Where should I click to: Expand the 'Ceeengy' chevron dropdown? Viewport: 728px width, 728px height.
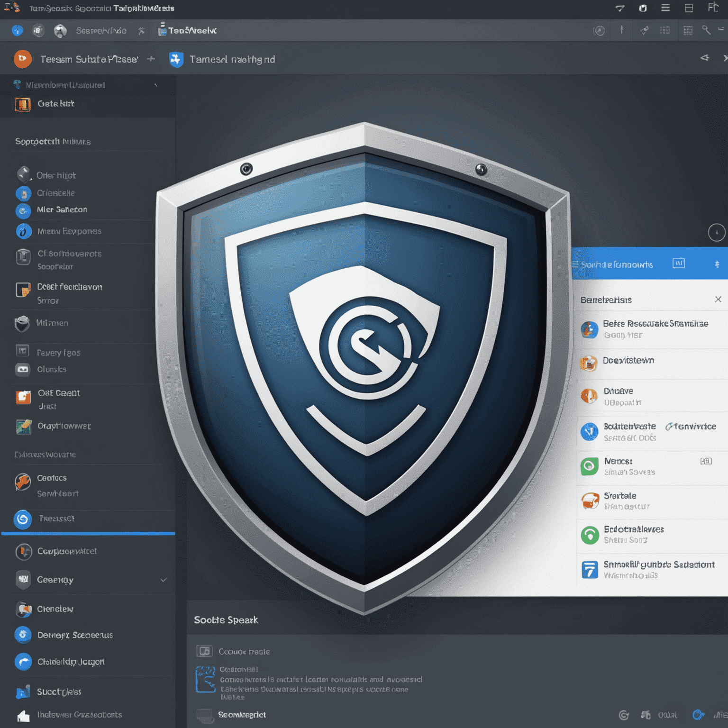point(164,580)
